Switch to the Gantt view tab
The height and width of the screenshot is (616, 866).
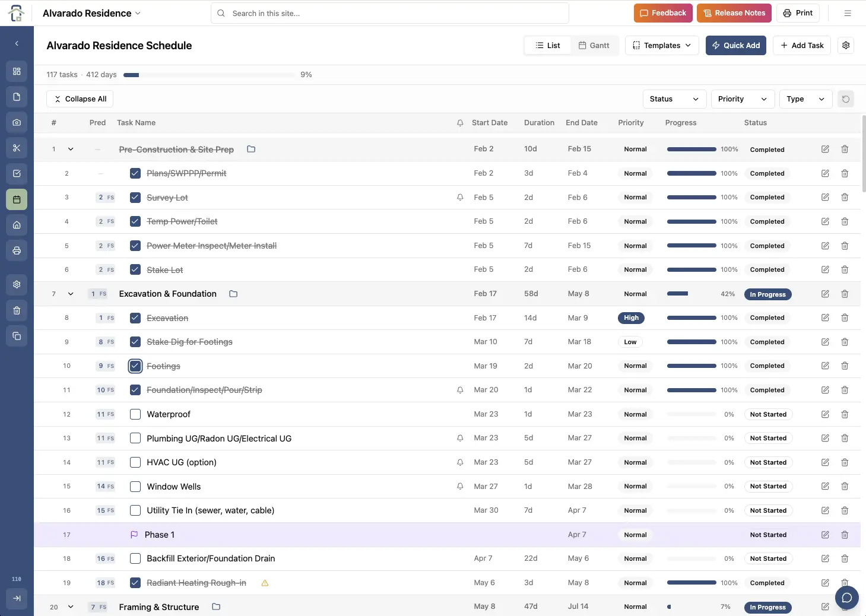tap(594, 45)
